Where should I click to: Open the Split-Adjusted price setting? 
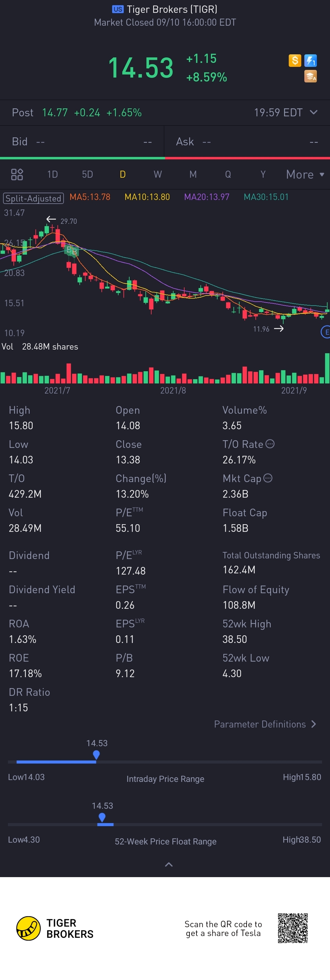(x=33, y=198)
